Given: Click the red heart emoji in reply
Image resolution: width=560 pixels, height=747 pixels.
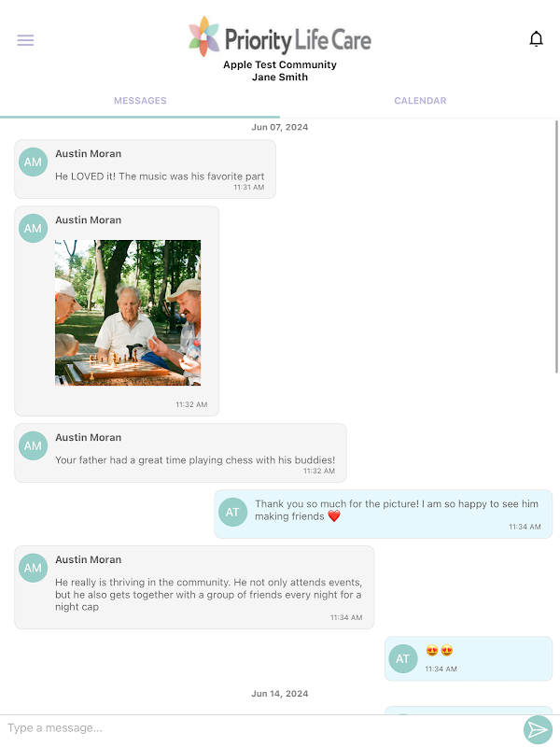Looking at the screenshot, I should 334,516.
